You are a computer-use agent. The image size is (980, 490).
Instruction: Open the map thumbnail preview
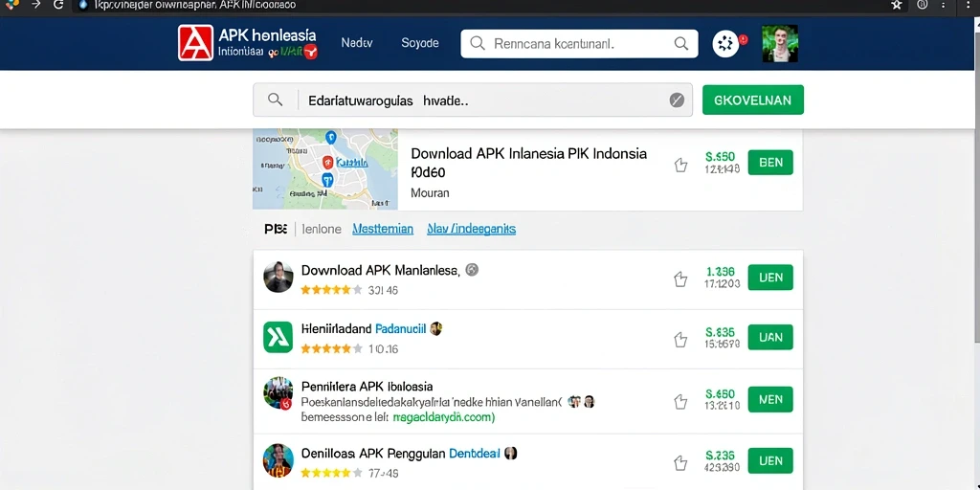click(325, 169)
